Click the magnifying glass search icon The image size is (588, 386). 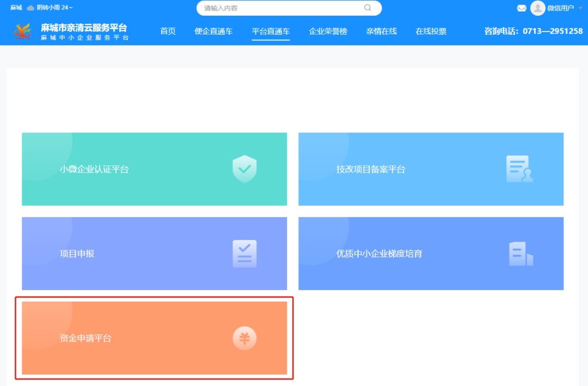[367, 8]
